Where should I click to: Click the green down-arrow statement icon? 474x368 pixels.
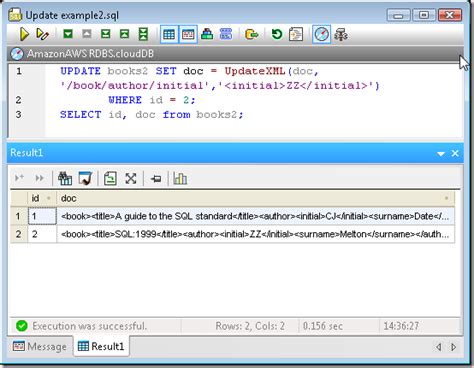click(x=68, y=34)
